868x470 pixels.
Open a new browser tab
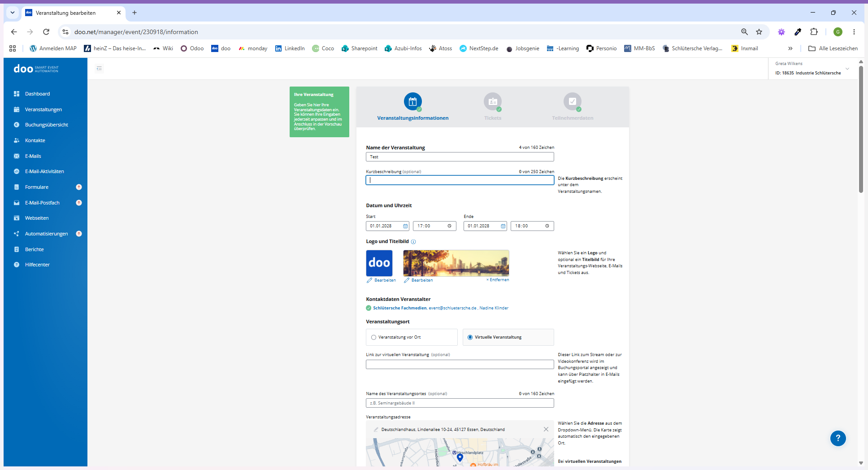tap(135, 13)
